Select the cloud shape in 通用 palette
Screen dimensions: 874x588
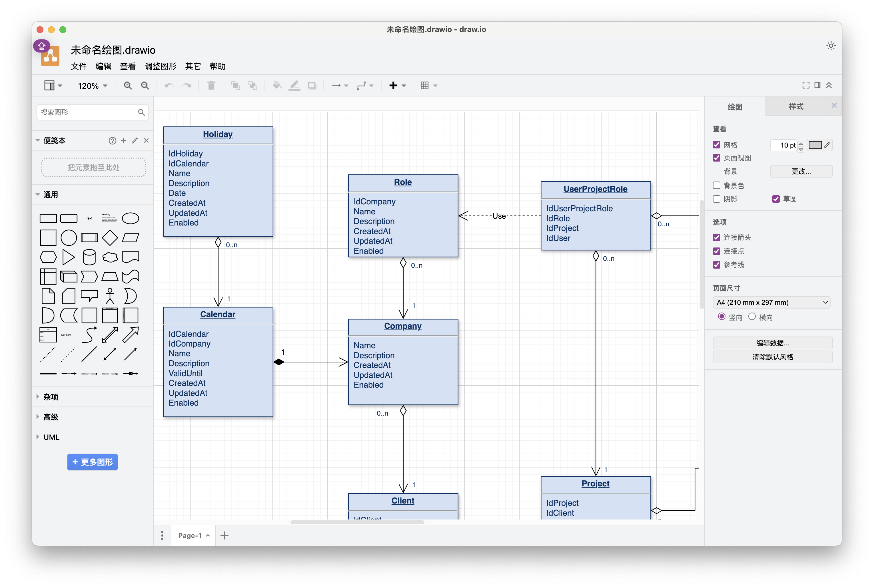pos(110,257)
